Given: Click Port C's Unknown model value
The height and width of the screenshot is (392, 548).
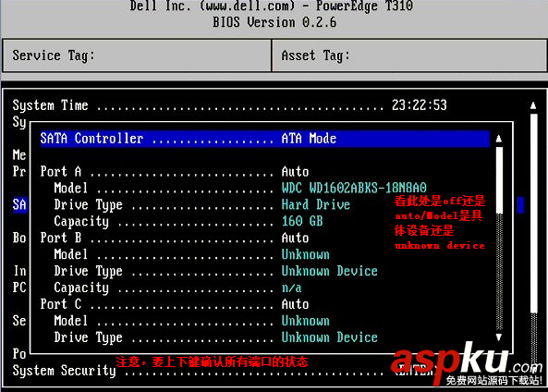Looking at the screenshot, I should point(306,321).
